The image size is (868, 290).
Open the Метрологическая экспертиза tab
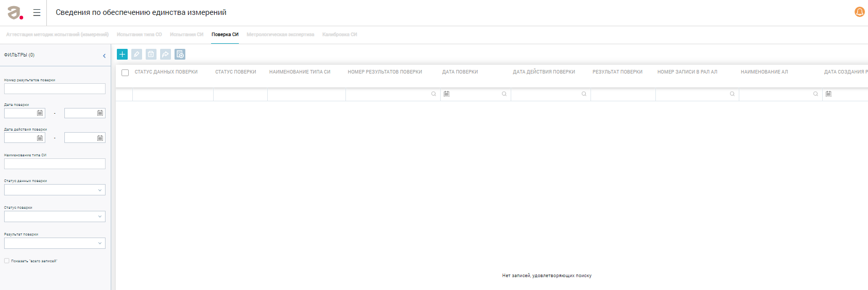(x=280, y=34)
